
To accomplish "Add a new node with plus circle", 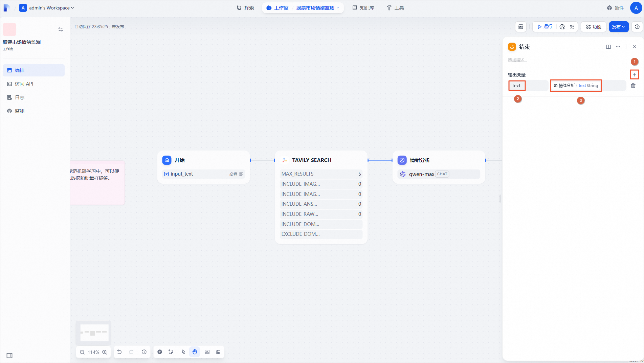I will click(x=160, y=352).
